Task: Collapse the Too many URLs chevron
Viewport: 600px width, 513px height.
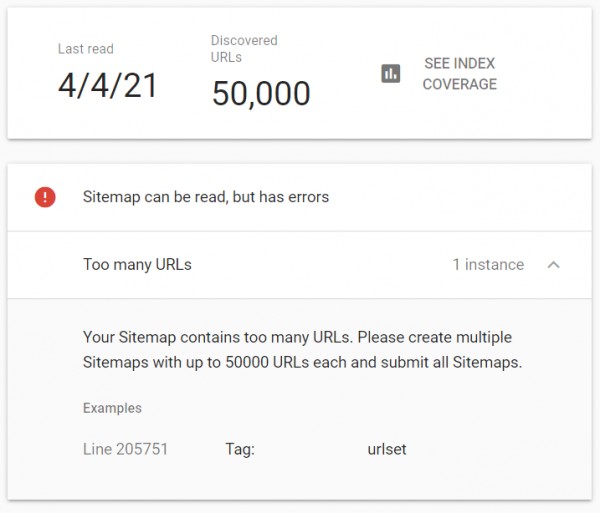Action: click(x=554, y=265)
